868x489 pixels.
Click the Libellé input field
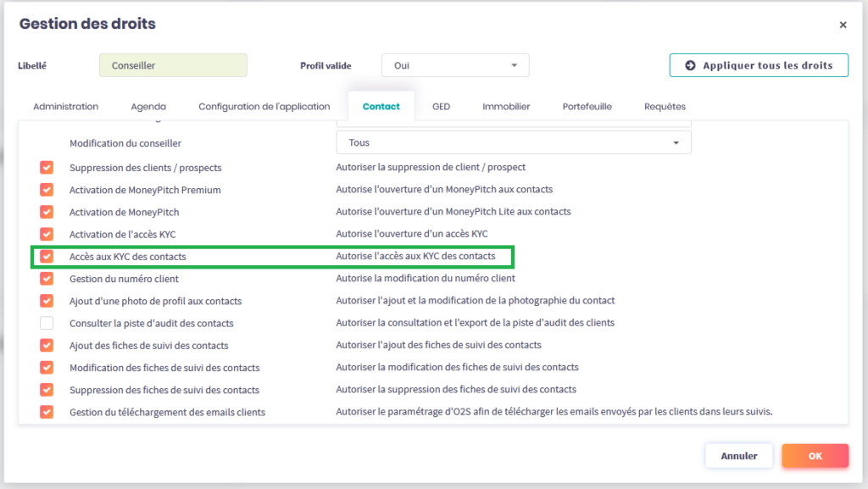coord(173,65)
